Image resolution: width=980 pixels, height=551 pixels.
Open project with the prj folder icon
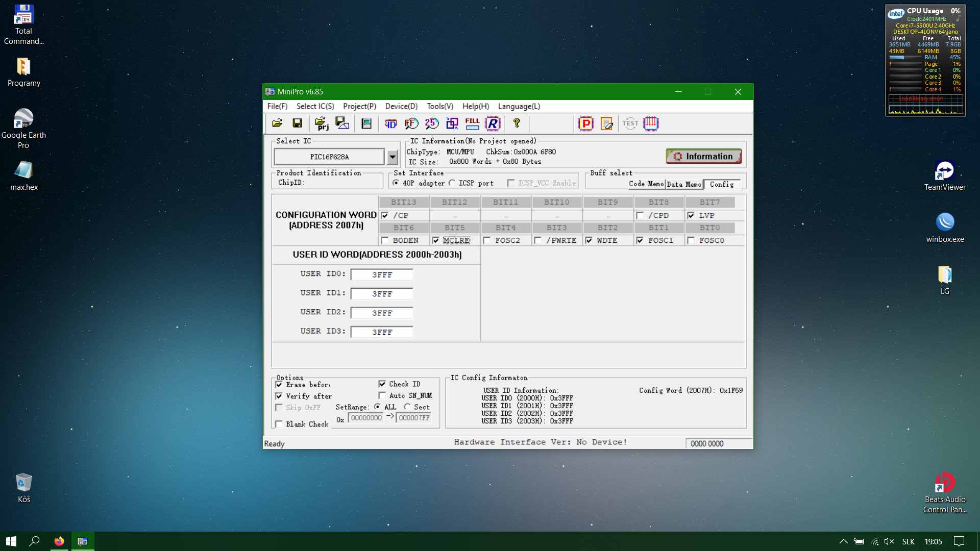[321, 123]
